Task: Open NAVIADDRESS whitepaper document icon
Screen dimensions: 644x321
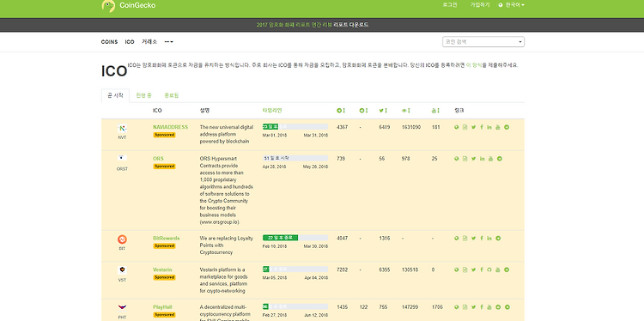Action: pyautogui.click(x=465, y=127)
